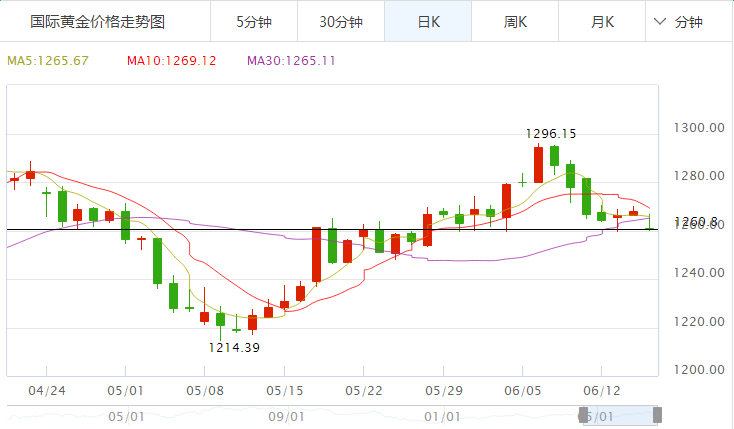Screen dimensions: 734x429
Task: Open the 周K weekly chart tab
Action: coord(516,21)
